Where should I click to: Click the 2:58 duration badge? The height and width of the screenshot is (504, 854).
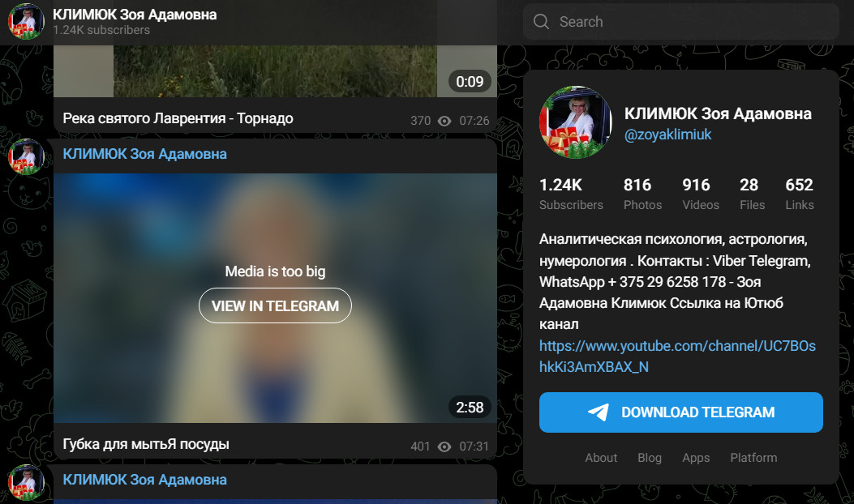(x=470, y=407)
